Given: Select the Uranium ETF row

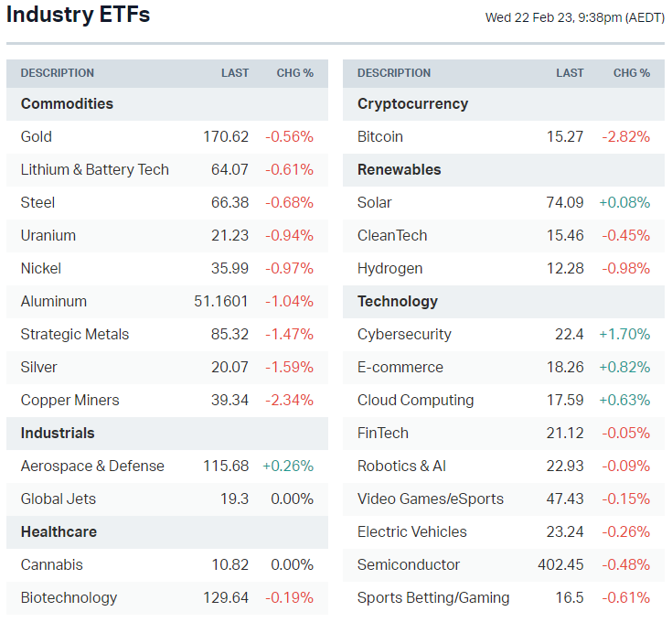Looking at the screenshot, I should pyautogui.click(x=48, y=235).
